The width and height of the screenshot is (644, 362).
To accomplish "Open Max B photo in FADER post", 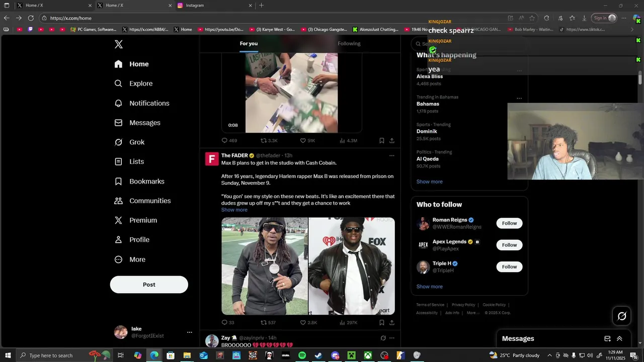I will [x=265, y=266].
